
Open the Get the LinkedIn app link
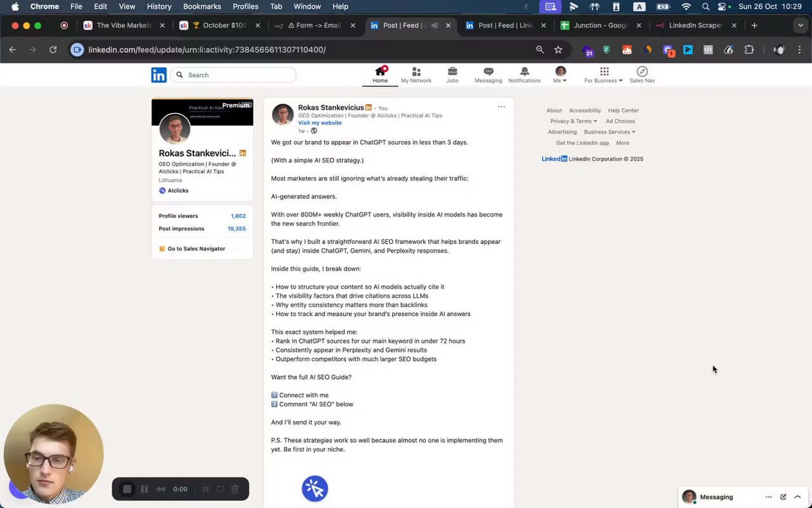[x=582, y=143]
